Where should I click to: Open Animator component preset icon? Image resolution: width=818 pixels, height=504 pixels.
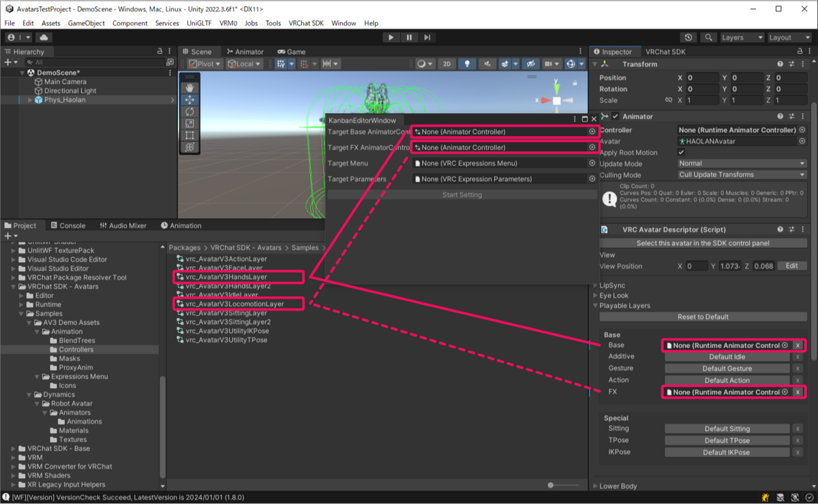pos(791,116)
